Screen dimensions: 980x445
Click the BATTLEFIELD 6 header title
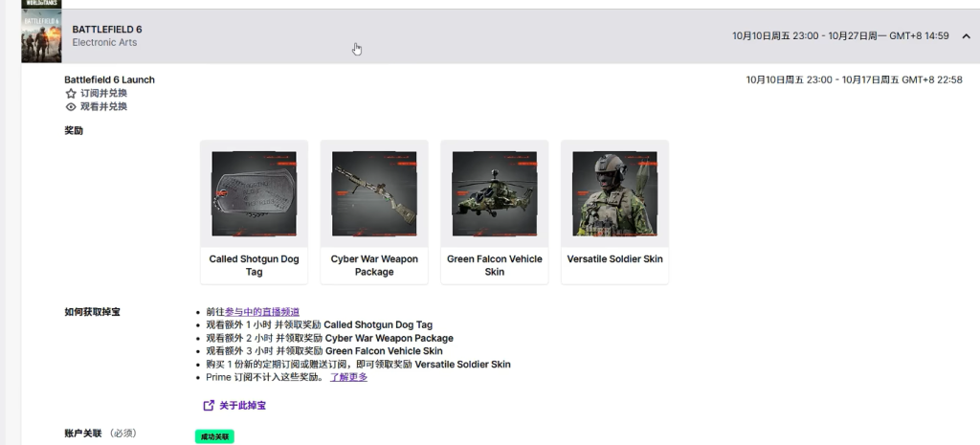click(107, 30)
